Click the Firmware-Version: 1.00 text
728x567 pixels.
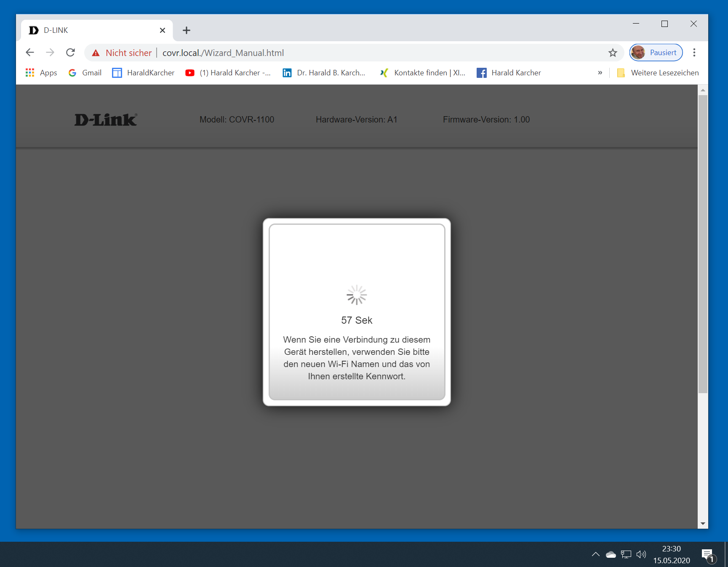(486, 120)
